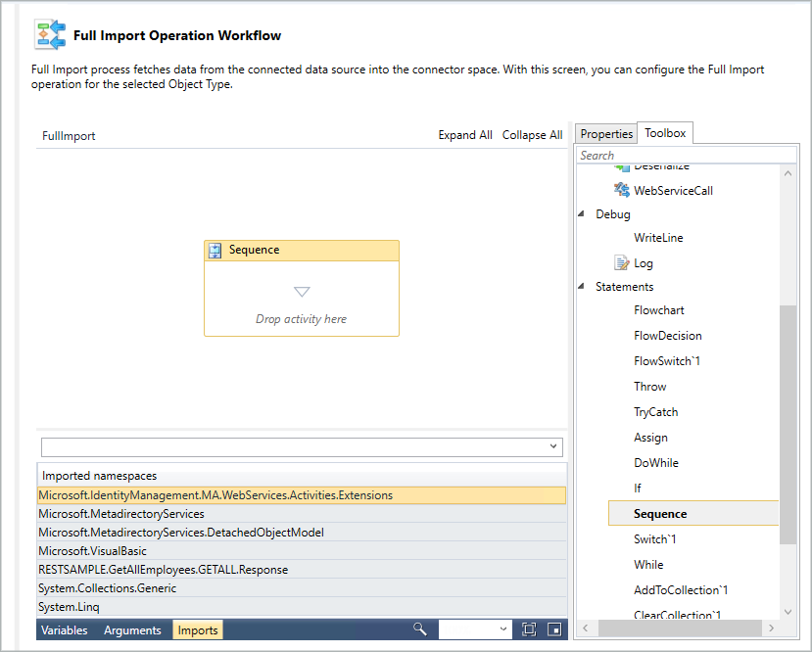
Task: Select the Microsoft.VisualBasic namespace
Action: 302,551
